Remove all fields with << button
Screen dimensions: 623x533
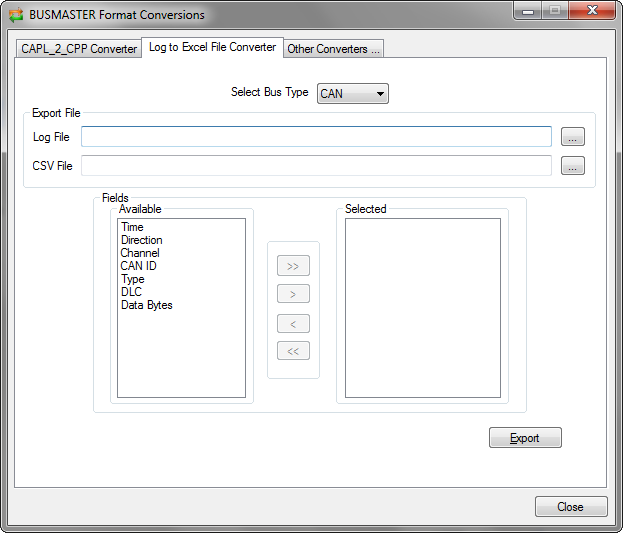pos(293,351)
